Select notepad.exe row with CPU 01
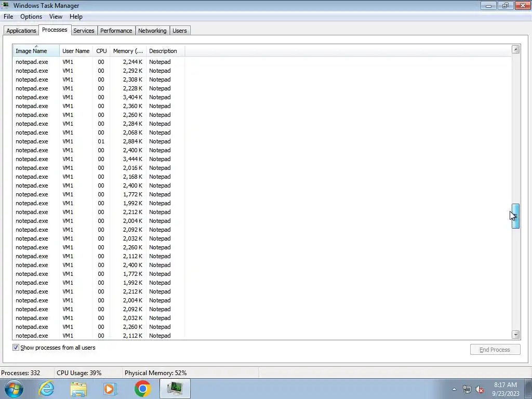The width and height of the screenshot is (532, 399). click(x=99, y=141)
